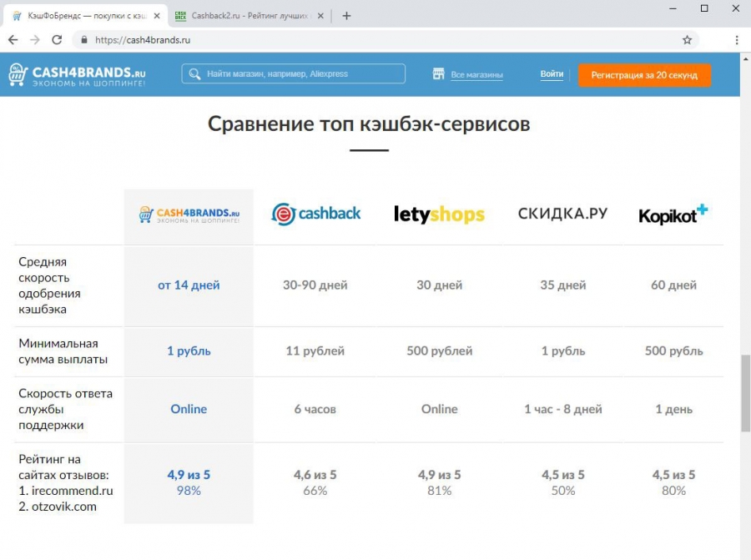Image resolution: width=751 pixels, height=560 pixels.
Task: Maximize the Chrome window
Action: click(704, 8)
